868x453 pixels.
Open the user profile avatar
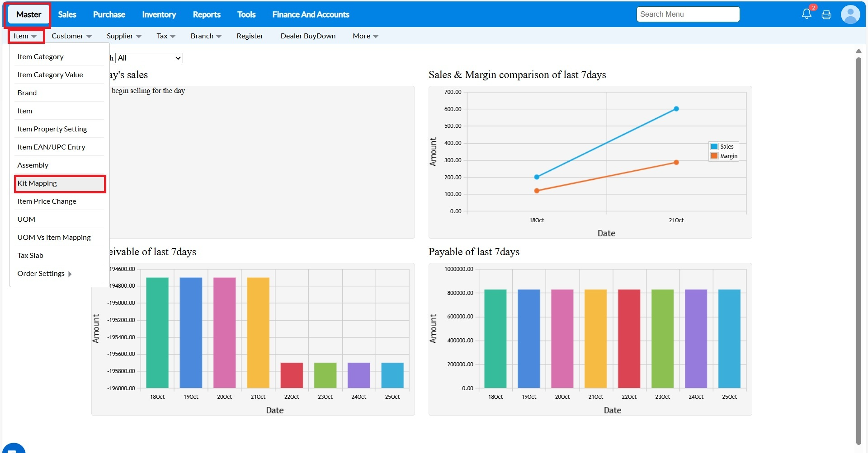click(850, 14)
